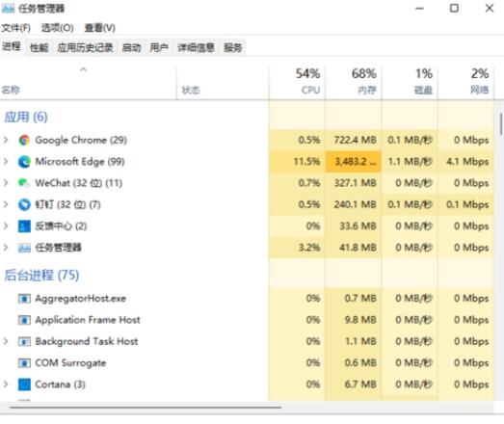504x424 pixels.
Task: Expand the Google Chrome process group
Action: pyautogui.click(x=6, y=140)
